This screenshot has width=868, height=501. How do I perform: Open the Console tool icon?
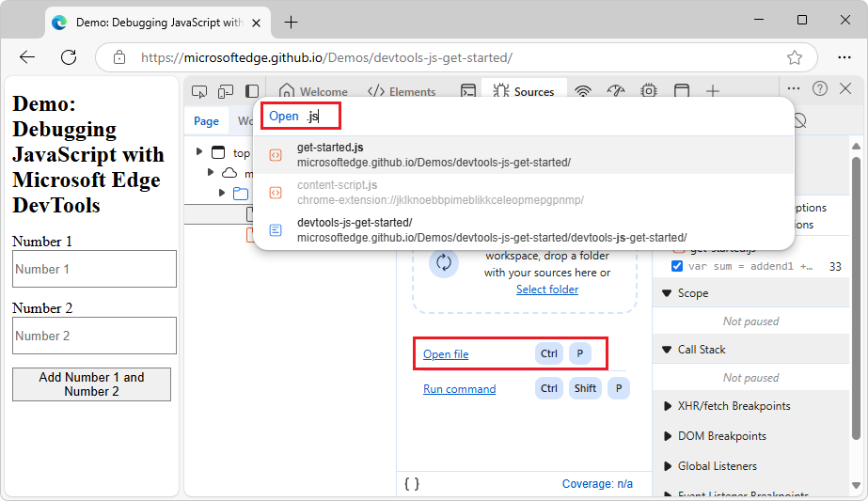pyautogui.click(x=468, y=91)
